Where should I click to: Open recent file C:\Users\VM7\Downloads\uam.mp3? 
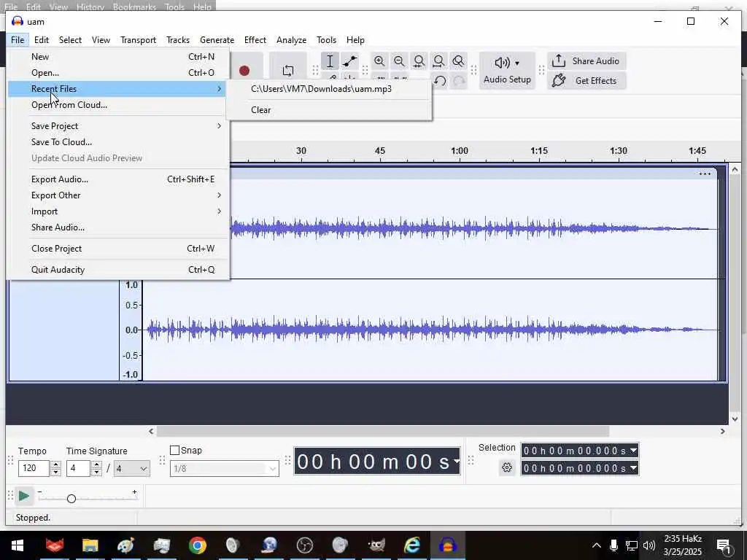329,89
